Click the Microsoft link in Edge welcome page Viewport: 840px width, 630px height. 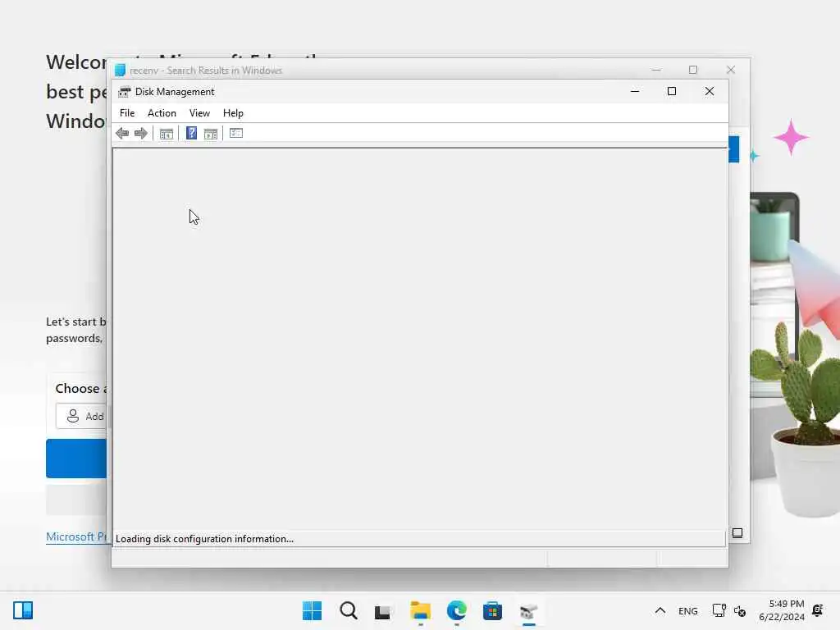76,536
